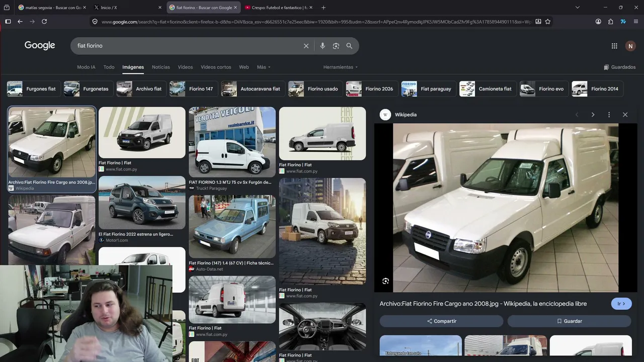Open a new browser tab

(x=324, y=8)
